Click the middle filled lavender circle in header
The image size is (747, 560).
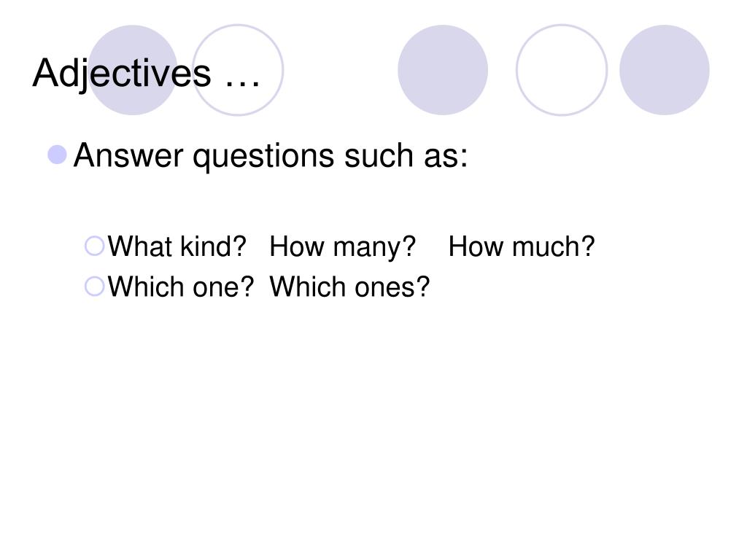coord(443,70)
